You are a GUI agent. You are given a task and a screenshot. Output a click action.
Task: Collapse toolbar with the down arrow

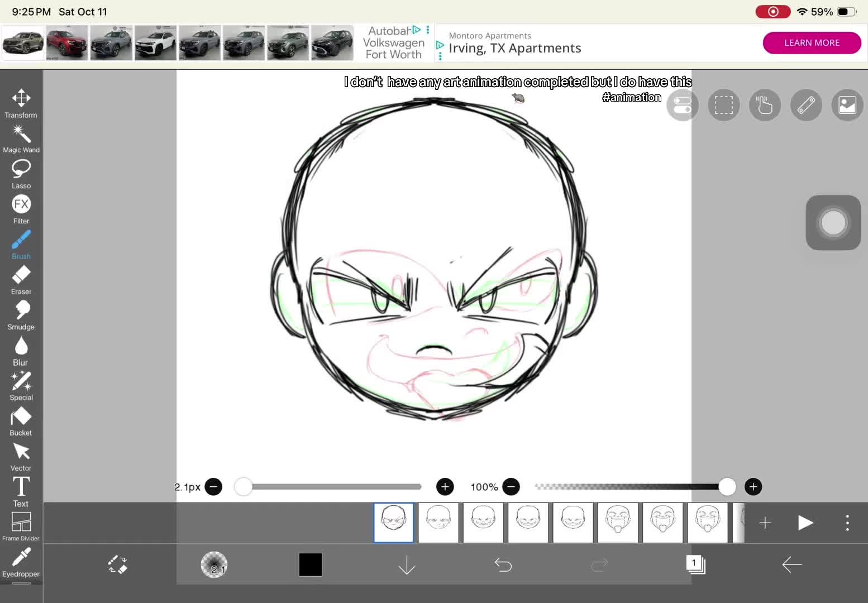click(x=407, y=565)
